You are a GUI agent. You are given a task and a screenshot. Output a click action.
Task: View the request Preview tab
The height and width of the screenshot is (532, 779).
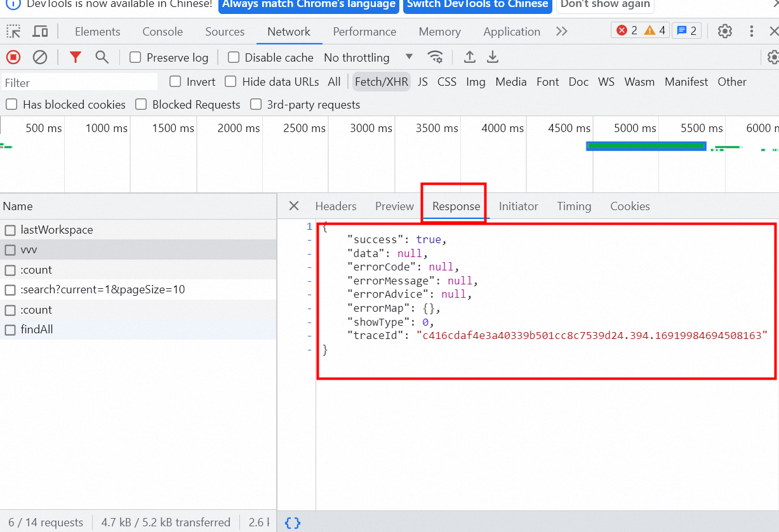pyautogui.click(x=394, y=206)
